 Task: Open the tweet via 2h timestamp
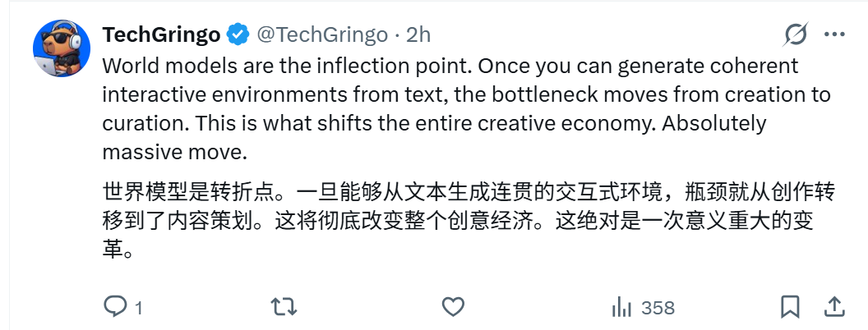[419, 34]
